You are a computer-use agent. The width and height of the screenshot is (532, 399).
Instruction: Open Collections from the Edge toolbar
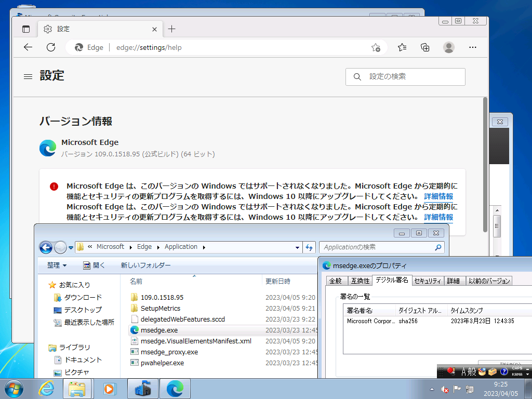425,47
